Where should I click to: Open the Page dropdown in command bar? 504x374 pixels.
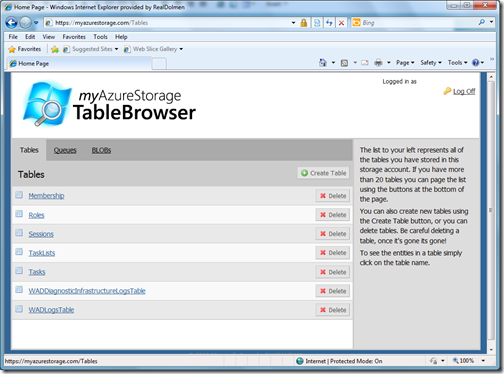pyautogui.click(x=405, y=63)
